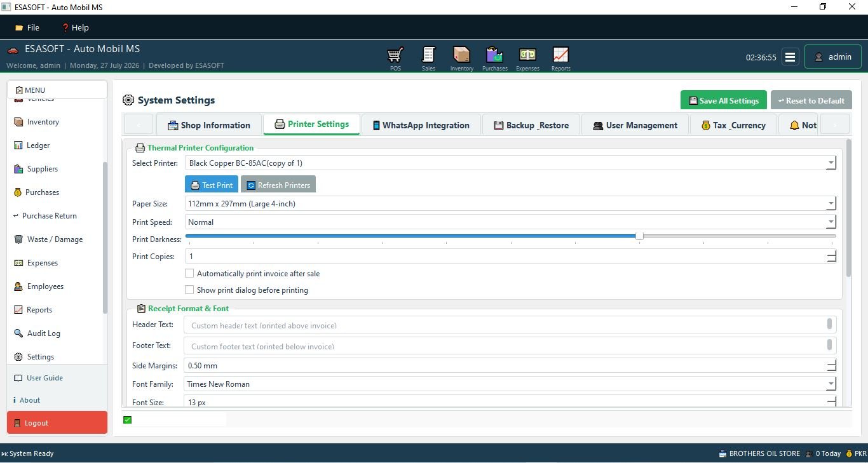Viewport: 868px width, 463px height.
Task: Open the Inventory box icon
Action: coord(461,55)
